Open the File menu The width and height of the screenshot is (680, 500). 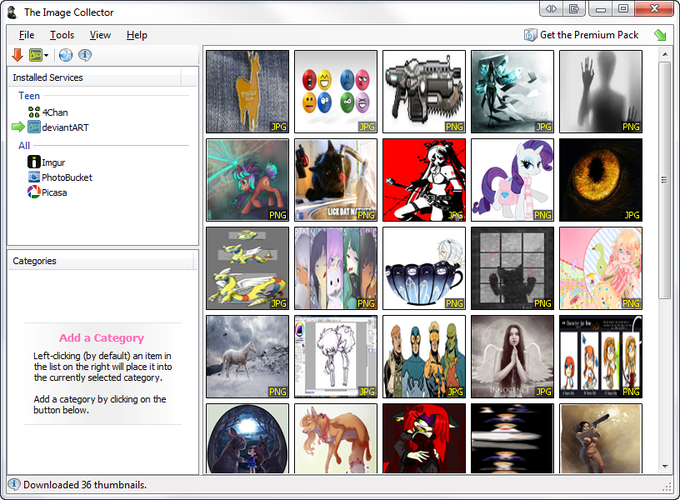pos(26,35)
